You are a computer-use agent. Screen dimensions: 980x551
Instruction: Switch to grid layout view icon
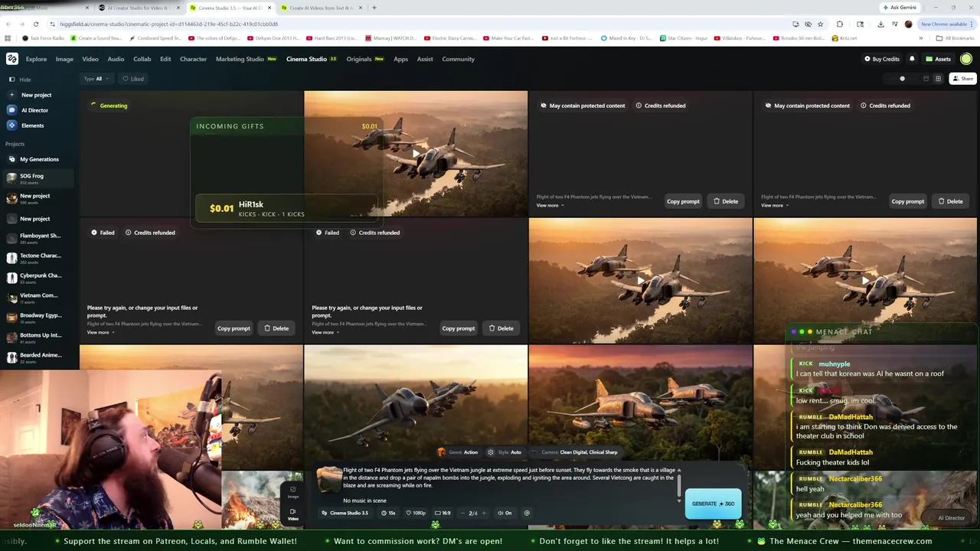tap(938, 79)
